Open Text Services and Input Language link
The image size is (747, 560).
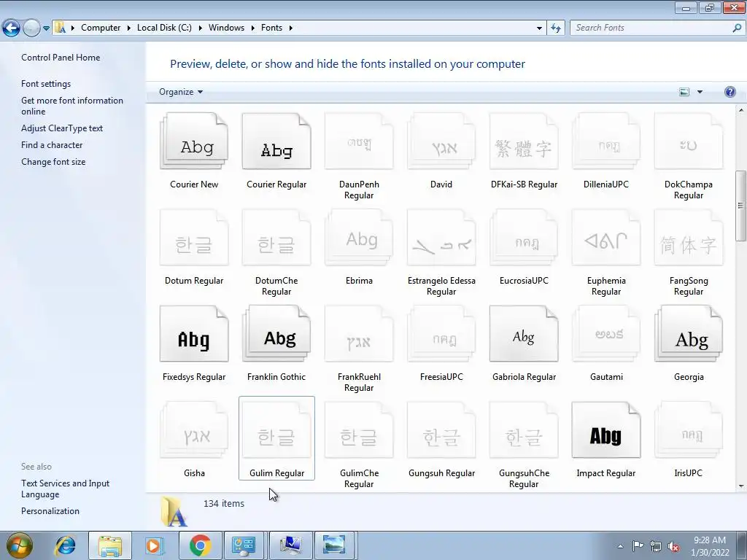pyautogui.click(x=65, y=489)
